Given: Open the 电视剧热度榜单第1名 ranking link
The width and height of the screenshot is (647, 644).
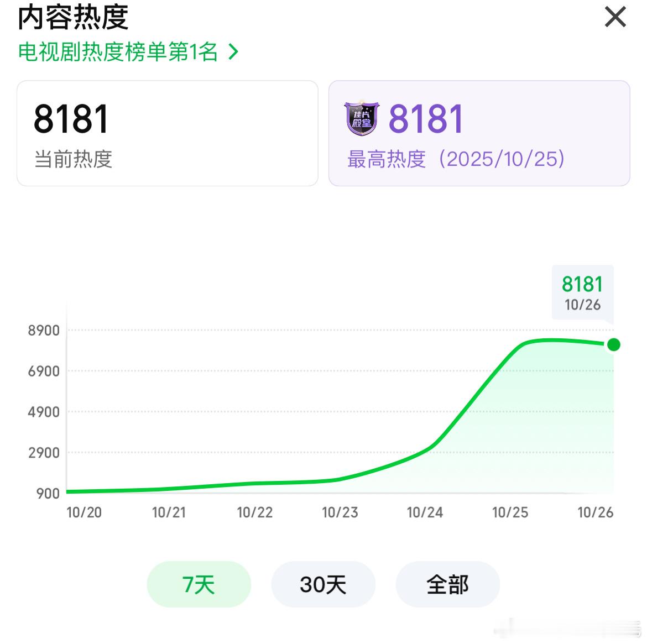Looking at the screenshot, I should pos(128,52).
